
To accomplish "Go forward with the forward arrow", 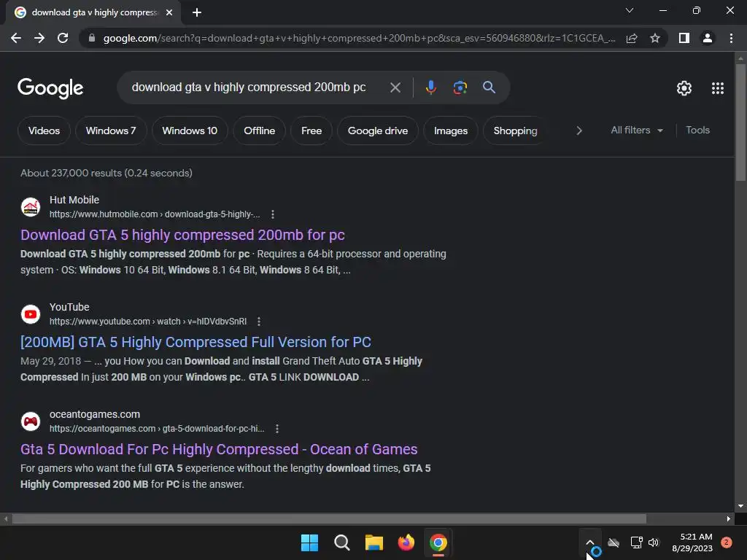I will point(39,38).
